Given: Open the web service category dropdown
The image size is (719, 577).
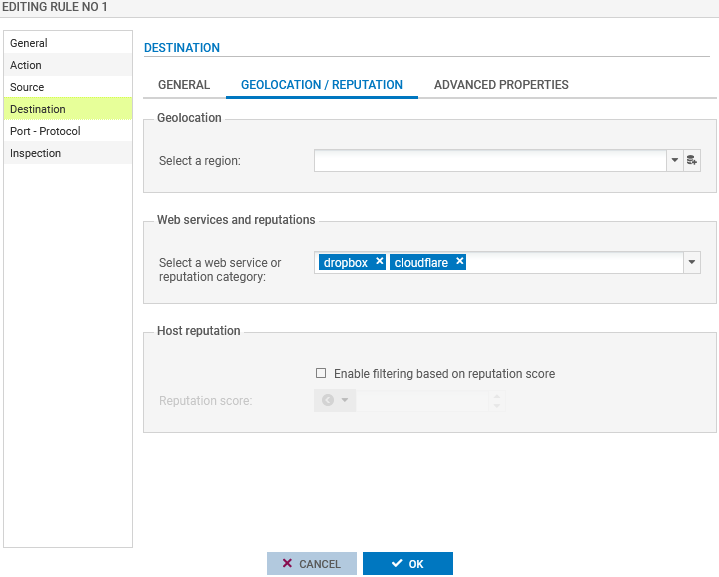Looking at the screenshot, I should coord(691,262).
